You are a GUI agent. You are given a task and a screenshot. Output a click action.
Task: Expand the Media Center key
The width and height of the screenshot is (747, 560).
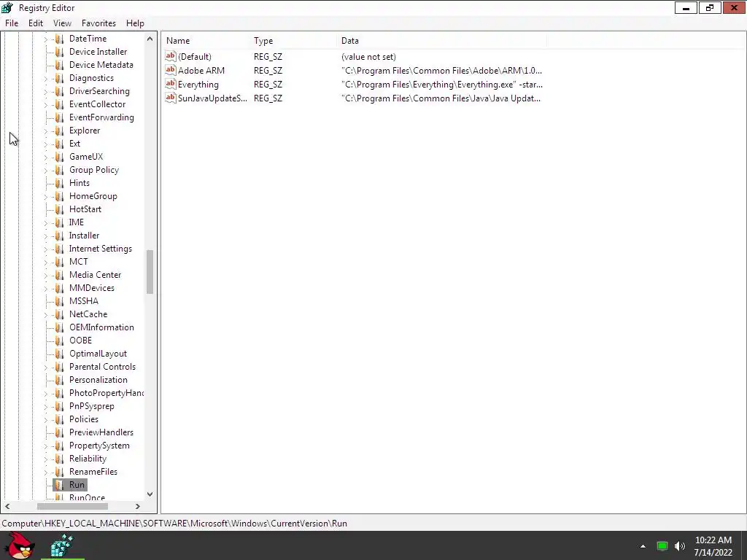tap(46, 275)
